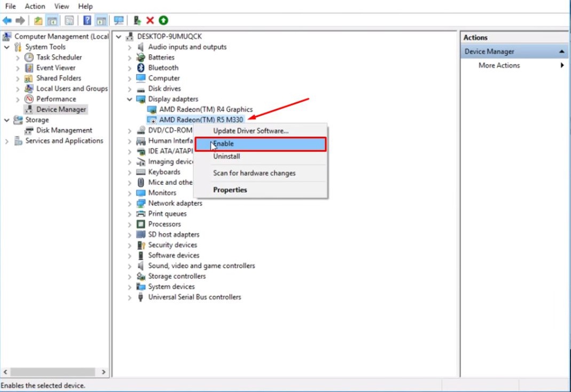Choose Properties in the context menu
571x392 pixels.
tap(260, 190)
